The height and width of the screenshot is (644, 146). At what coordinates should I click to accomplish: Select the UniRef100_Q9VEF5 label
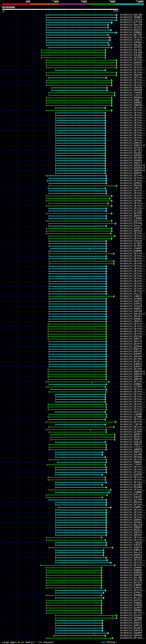coord(131,620)
